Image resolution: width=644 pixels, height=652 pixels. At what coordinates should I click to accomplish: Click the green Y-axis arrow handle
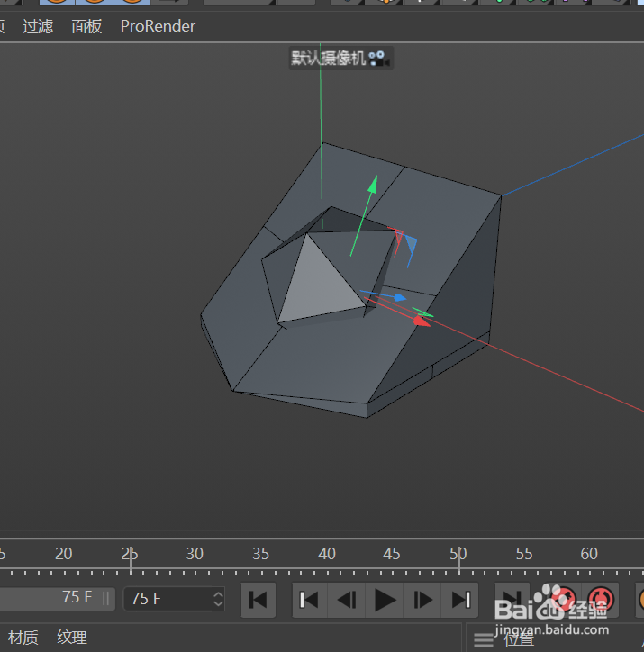(x=373, y=185)
